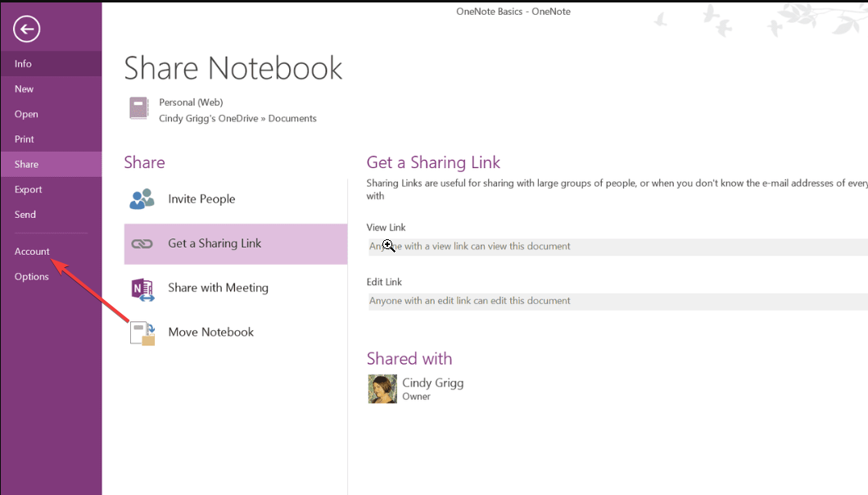This screenshot has height=495, width=868.
Task: Choose the Move Notebook option
Action: (236, 332)
